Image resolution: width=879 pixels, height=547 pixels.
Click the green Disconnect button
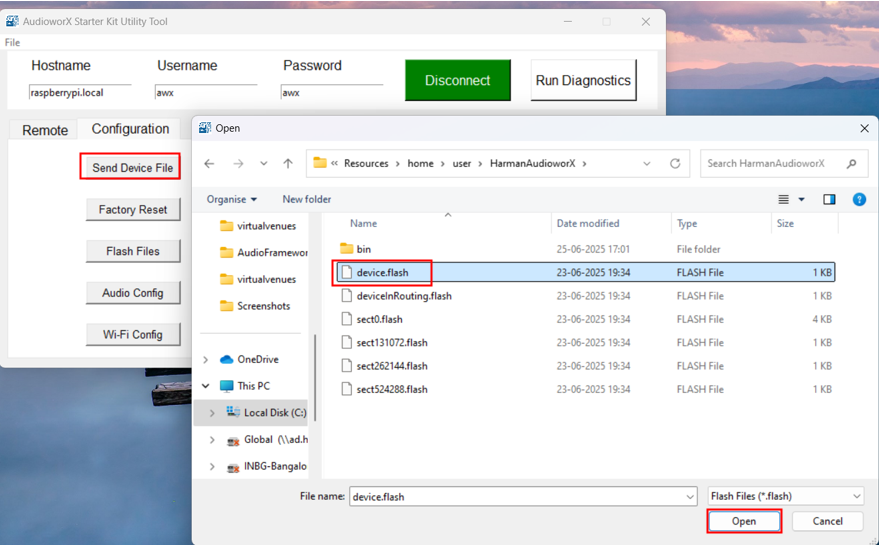click(x=457, y=80)
